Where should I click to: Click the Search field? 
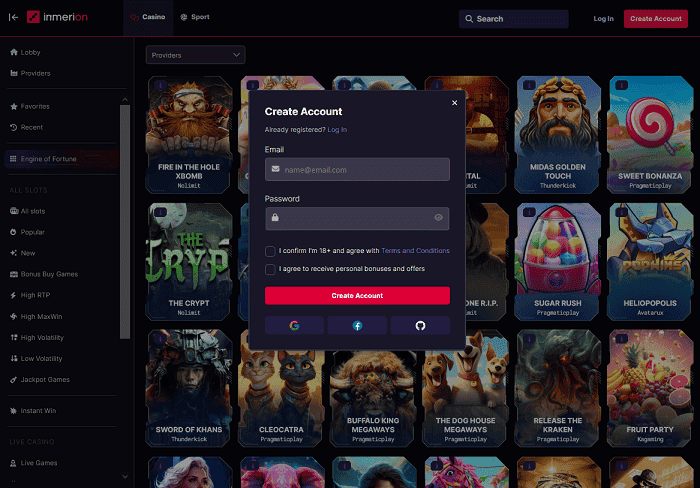[513, 19]
